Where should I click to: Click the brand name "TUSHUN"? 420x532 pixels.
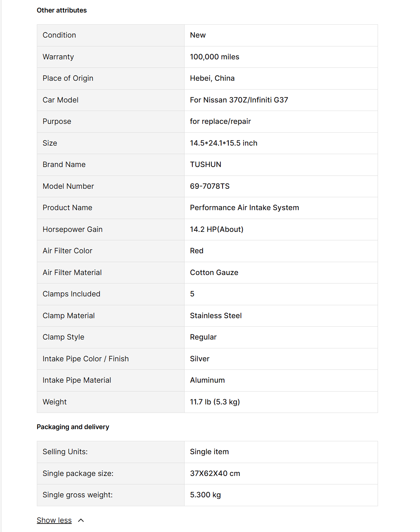206,164
